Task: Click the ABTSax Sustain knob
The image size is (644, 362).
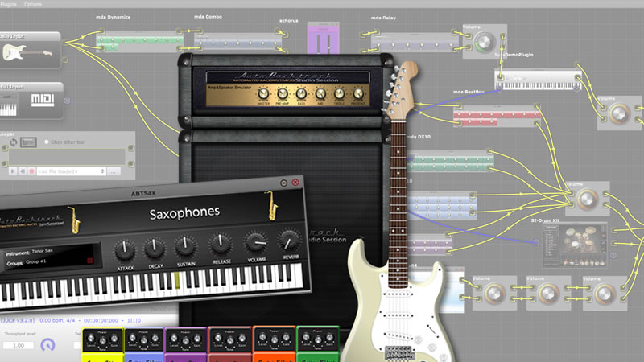Action: coord(185,245)
